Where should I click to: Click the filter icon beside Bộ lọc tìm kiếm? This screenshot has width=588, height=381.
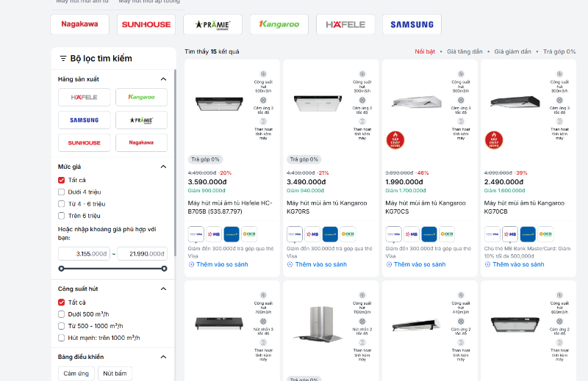click(x=63, y=59)
